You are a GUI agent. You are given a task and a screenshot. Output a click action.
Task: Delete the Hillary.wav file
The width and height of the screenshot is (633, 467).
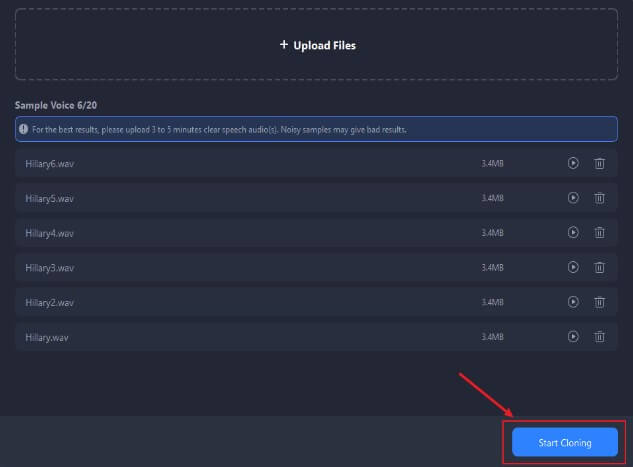(599, 337)
